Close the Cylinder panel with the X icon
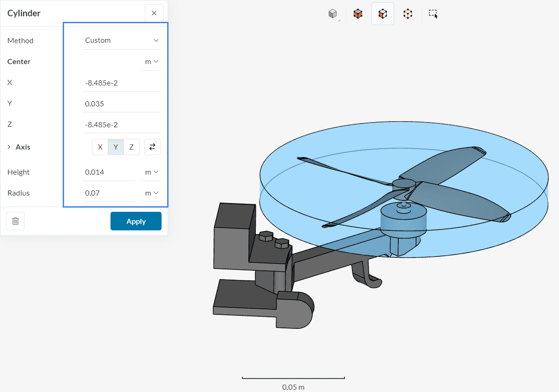This screenshot has width=559, height=392. (154, 13)
